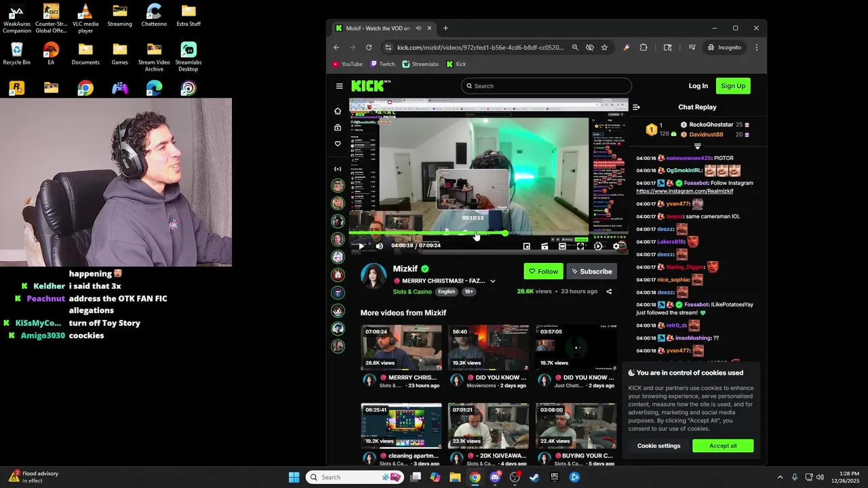
Task: Open video player settings gear
Action: (616, 246)
